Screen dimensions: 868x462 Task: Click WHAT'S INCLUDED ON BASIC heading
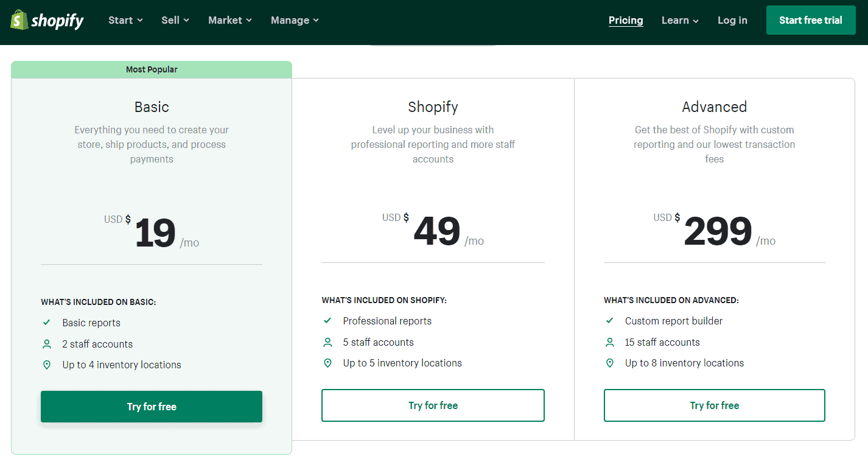(x=98, y=302)
